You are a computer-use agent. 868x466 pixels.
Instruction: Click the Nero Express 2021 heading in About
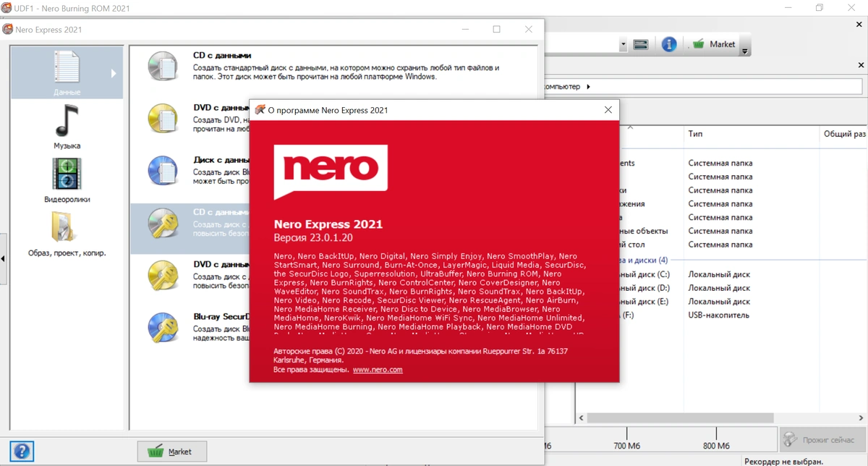[328, 224]
